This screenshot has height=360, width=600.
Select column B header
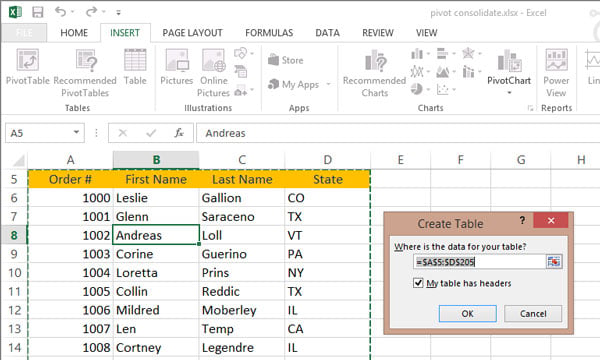(156, 160)
